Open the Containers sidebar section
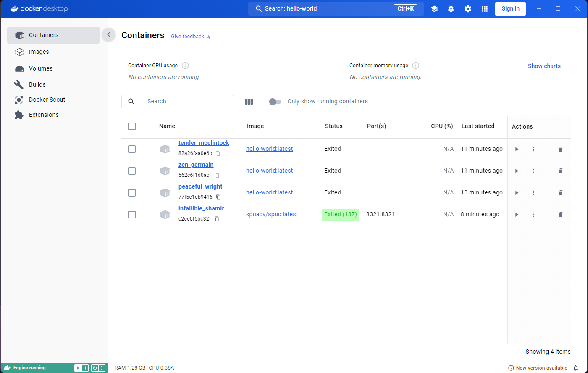This screenshot has width=588, height=373. (53, 35)
